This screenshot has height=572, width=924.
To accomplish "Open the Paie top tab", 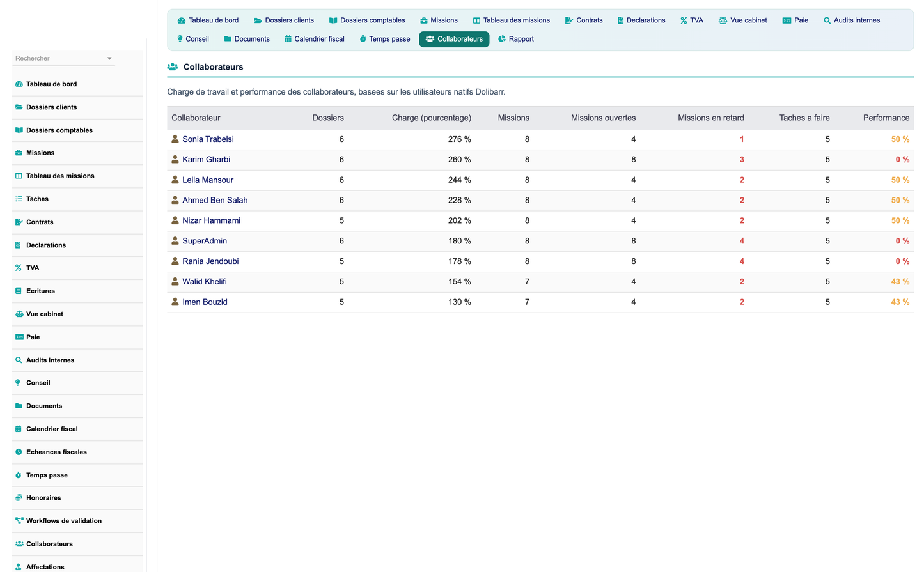I will (x=795, y=20).
